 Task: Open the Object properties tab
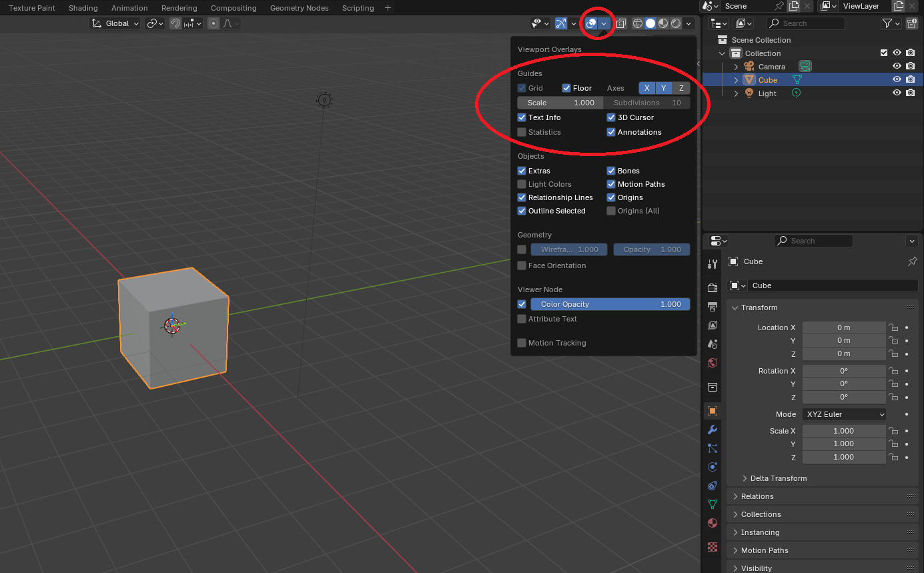point(713,411)
